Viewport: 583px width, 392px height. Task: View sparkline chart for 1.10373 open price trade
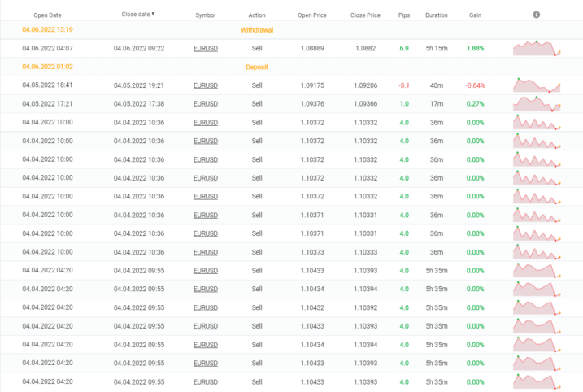click(537, 252)
